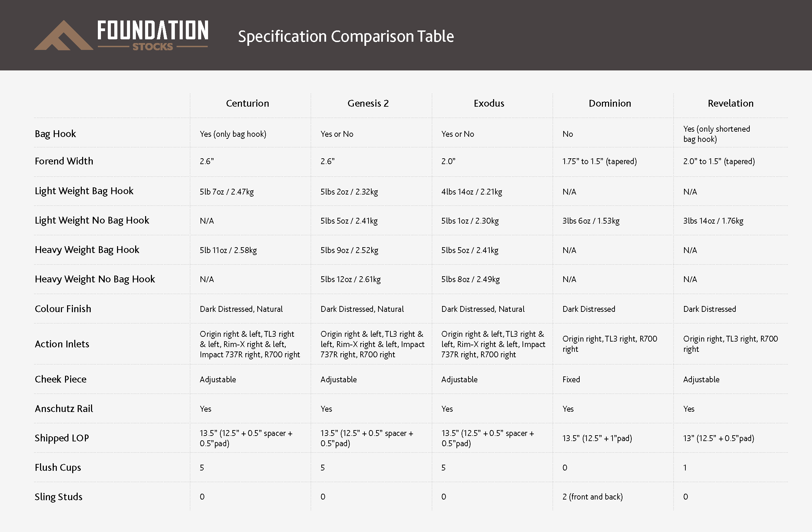Click the Foundation Stocks logo icon
Image resolution: width=812 pixels, height=532 pixels.
(x=64, y=36)
